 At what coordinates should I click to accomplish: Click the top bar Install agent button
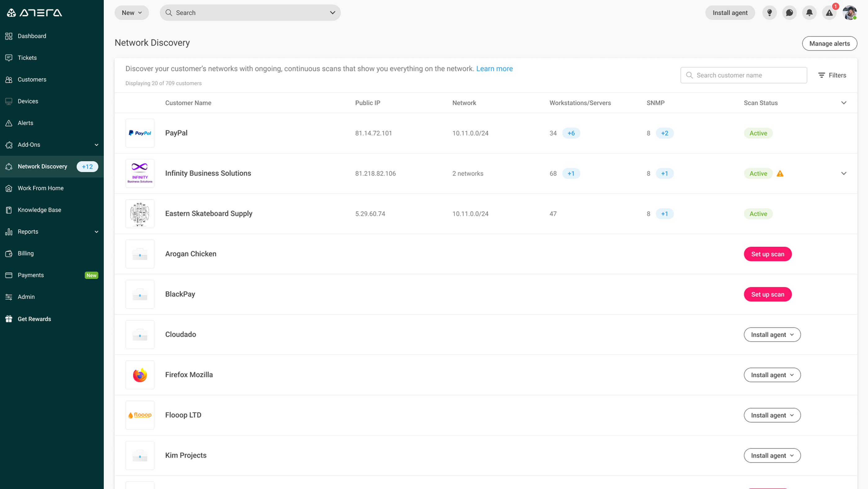click(x=730, y=13)
